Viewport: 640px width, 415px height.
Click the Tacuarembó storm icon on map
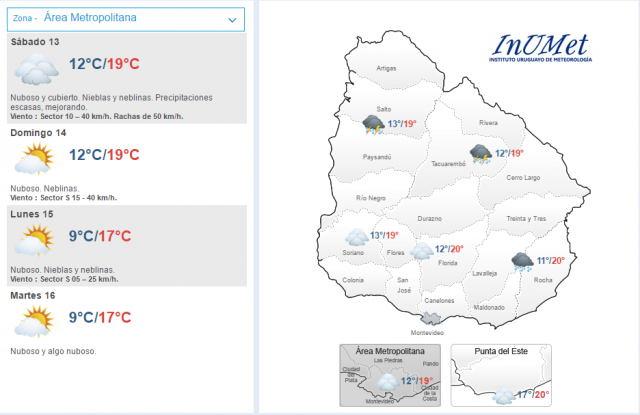482,154
